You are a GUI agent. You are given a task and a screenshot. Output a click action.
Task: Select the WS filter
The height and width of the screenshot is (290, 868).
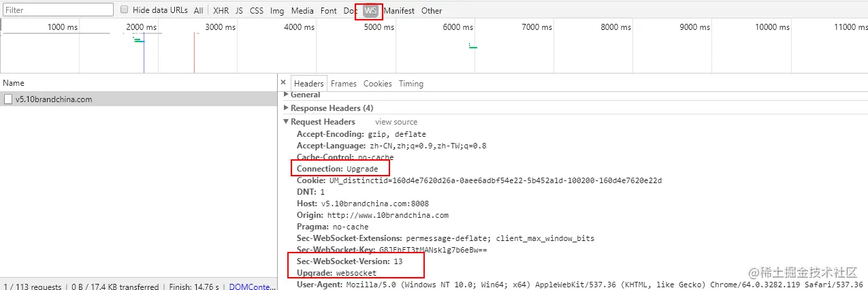(370, 10)
